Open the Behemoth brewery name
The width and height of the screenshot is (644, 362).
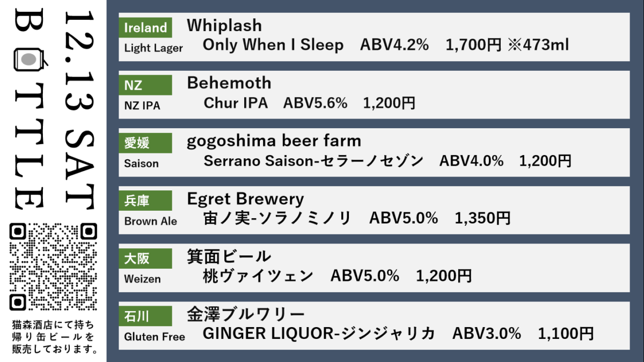point(229,83)
